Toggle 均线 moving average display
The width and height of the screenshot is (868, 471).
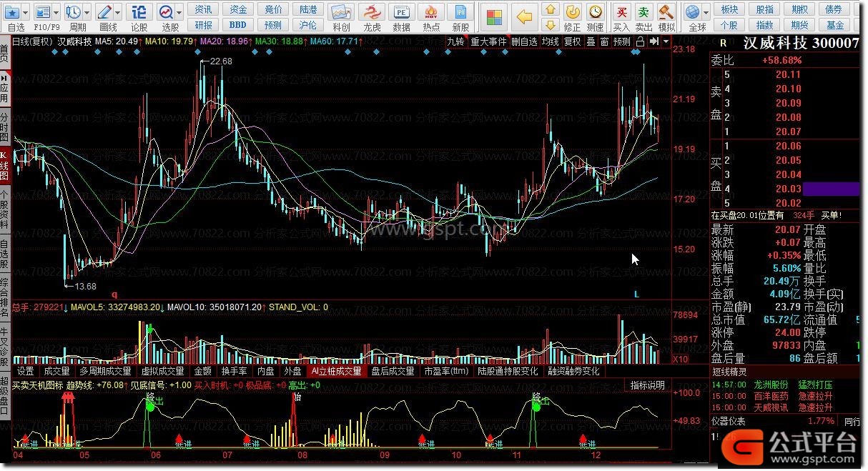[x=550, y=41]
